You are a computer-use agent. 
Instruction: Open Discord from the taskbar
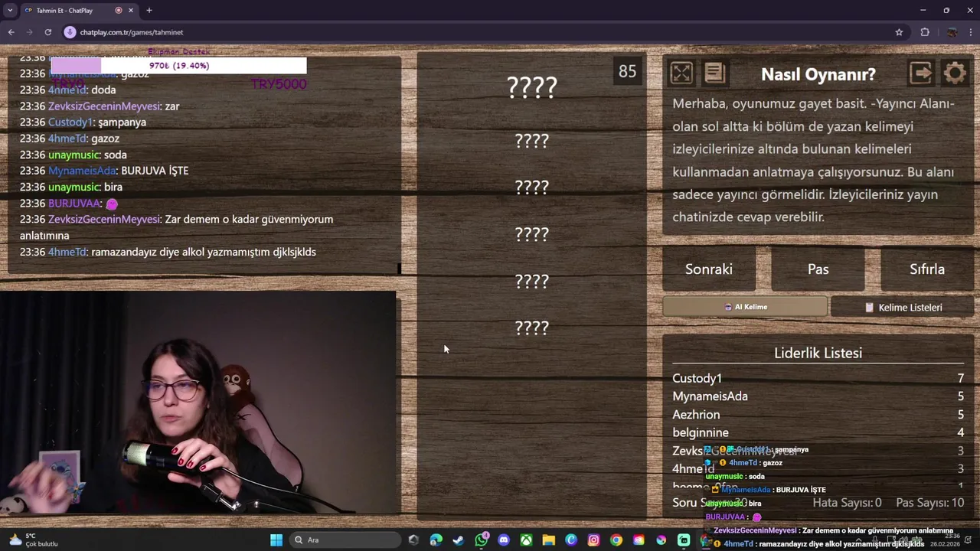(504, 540)
